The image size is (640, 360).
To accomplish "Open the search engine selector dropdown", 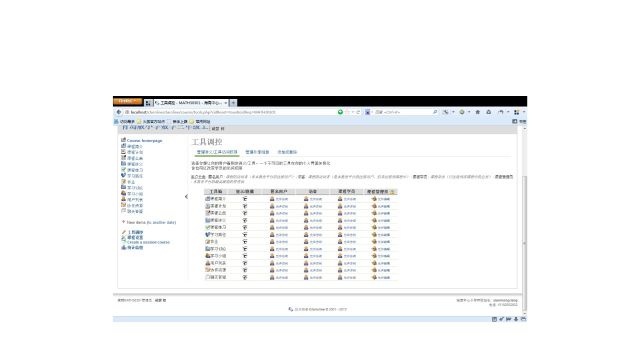I will tap(369, 112).
